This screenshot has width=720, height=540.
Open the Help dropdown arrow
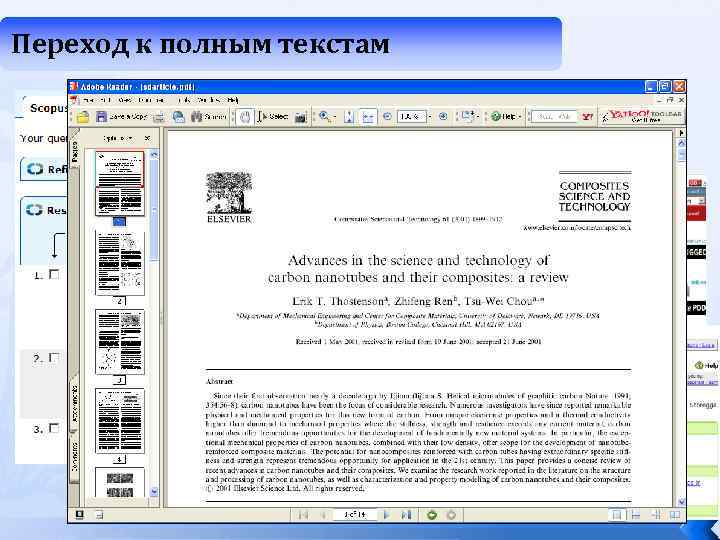pos(520,117)
